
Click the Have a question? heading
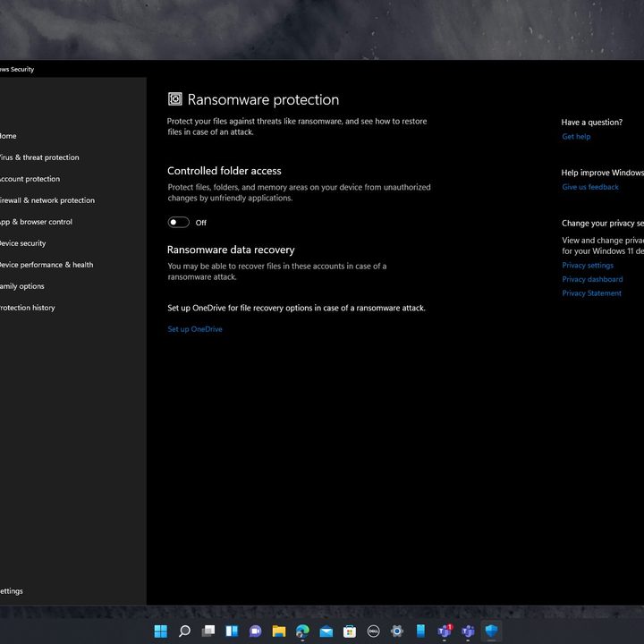[592, 122]
